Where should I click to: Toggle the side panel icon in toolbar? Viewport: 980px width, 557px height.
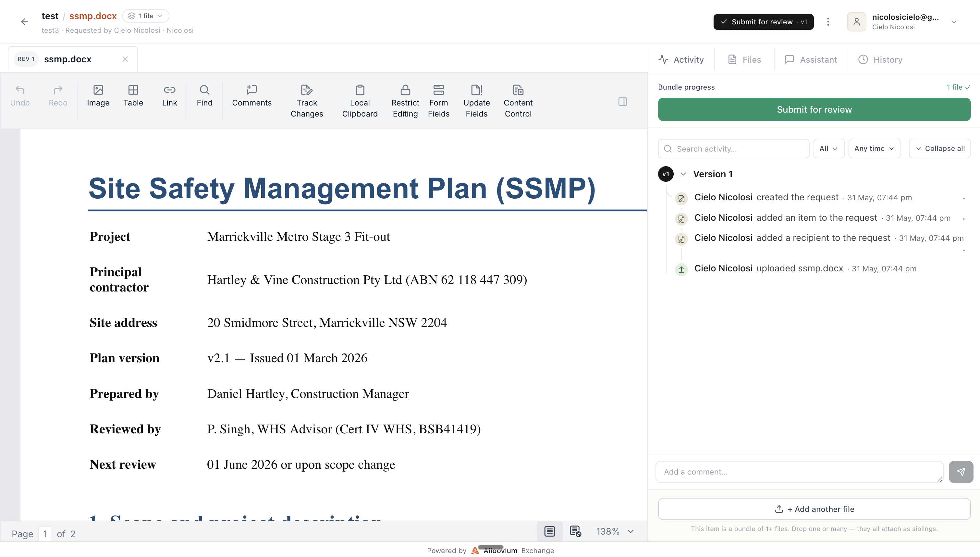click(x=622, y=102)
